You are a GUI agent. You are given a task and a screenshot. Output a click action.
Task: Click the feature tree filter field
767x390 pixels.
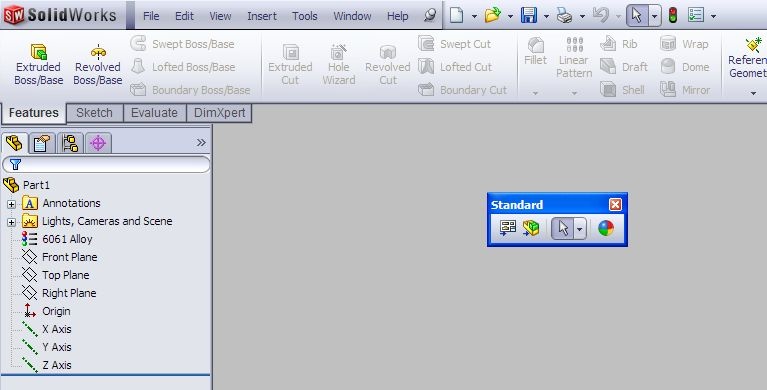[106, 164]
